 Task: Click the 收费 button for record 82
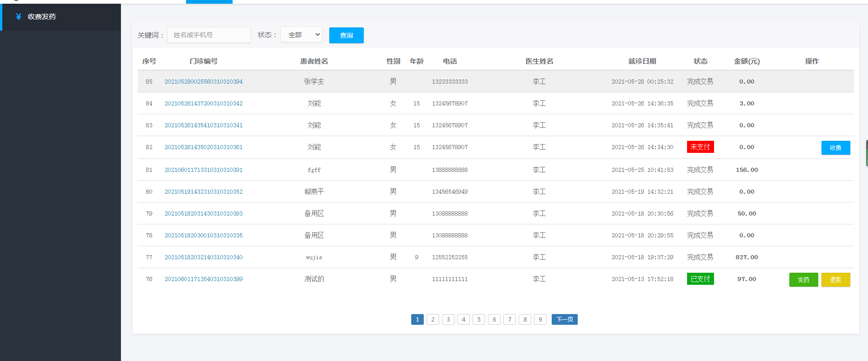[835, 148]
